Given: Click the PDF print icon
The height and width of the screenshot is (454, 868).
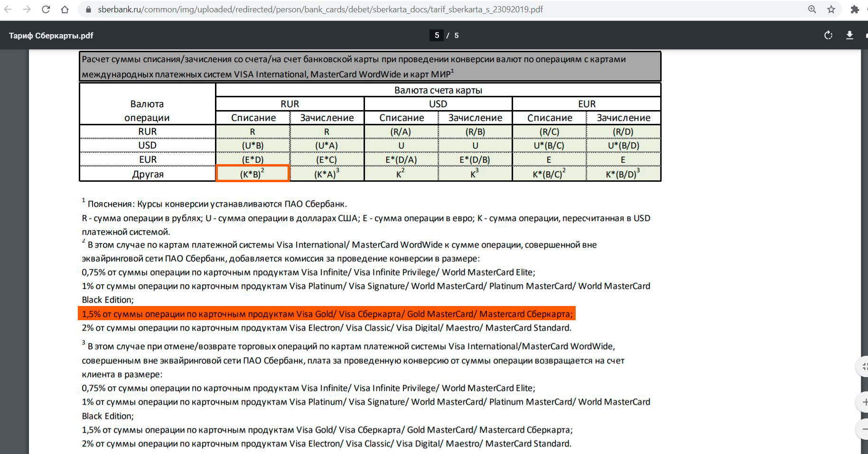Looking at the screenshot, I should click(866, 36).
